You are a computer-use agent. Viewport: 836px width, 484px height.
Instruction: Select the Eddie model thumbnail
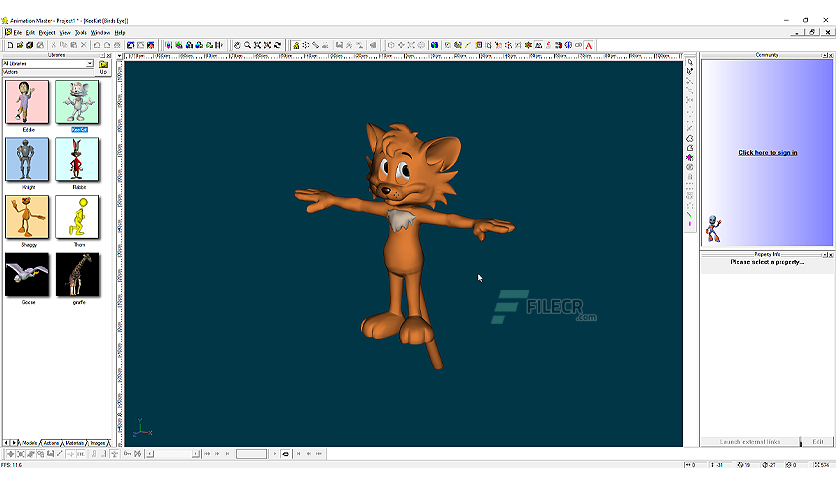(27, 102)
